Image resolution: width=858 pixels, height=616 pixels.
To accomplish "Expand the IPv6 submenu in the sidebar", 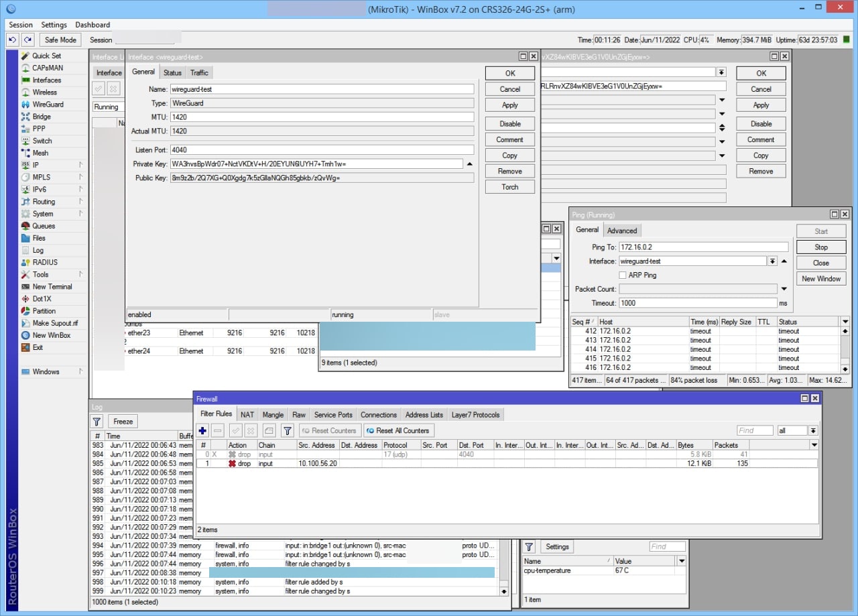I will (x=80, y=189).
